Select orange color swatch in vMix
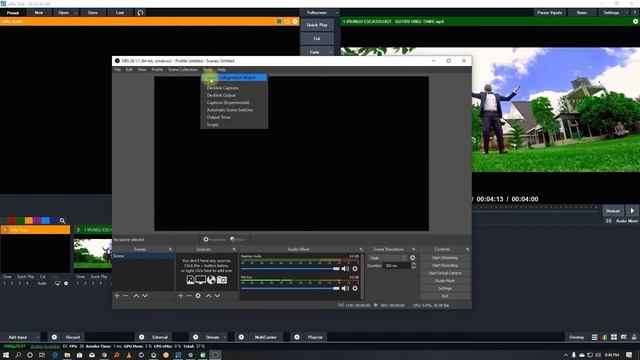Viewport: 640px width, 360px height. 29,221
